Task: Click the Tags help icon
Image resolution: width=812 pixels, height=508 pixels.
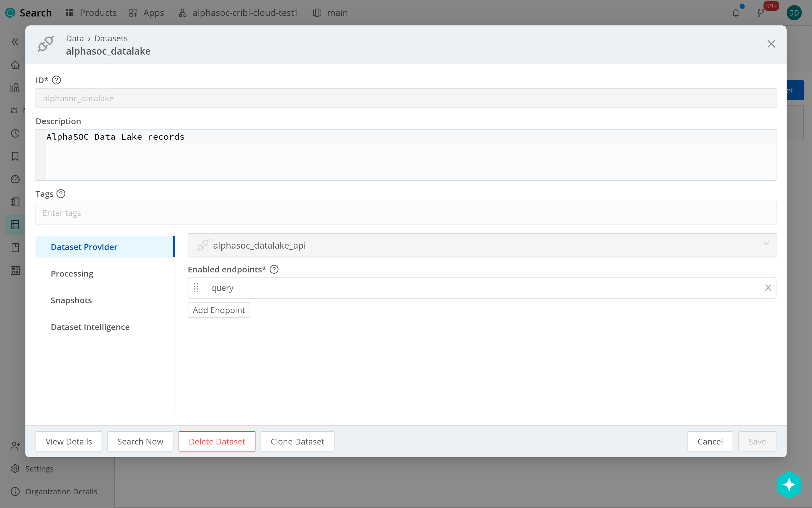Action: [x=61, y=194]
